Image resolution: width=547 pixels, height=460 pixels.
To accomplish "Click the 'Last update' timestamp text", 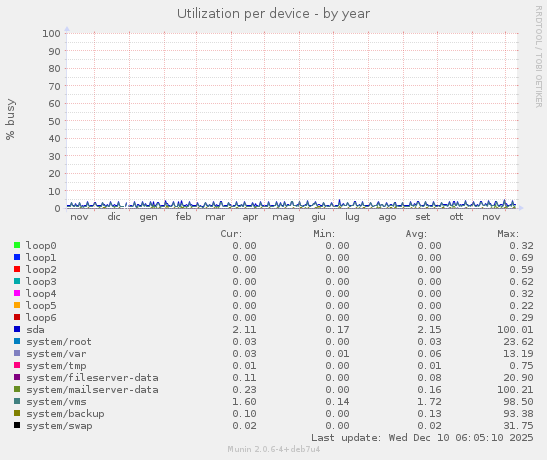I will [422, 438].
